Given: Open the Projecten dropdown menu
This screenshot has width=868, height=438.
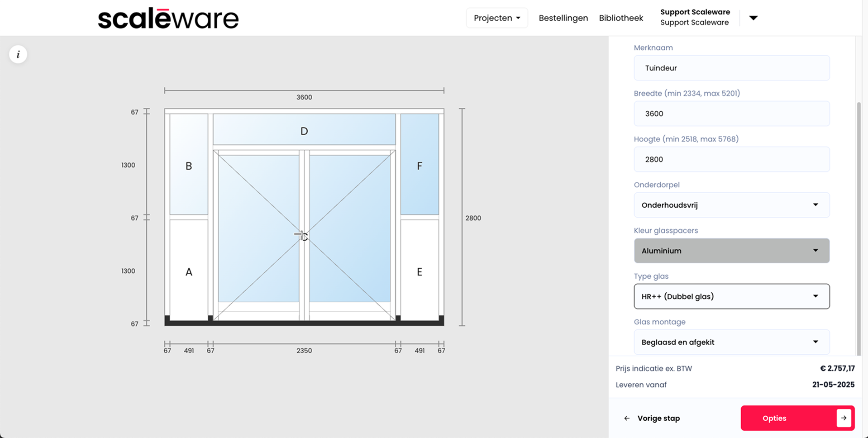Looking at the screenshot, I should click(497, 18).
